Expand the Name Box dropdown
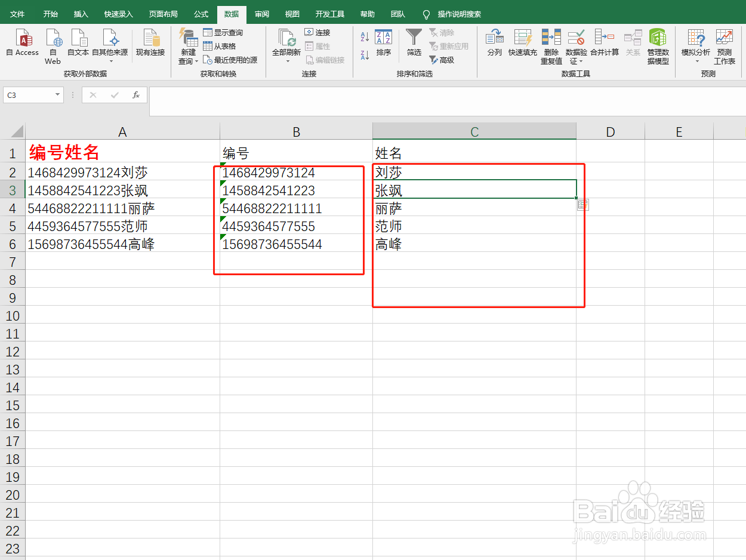The width and height of the screenshot is (746, 560). [x=58, y=95]
